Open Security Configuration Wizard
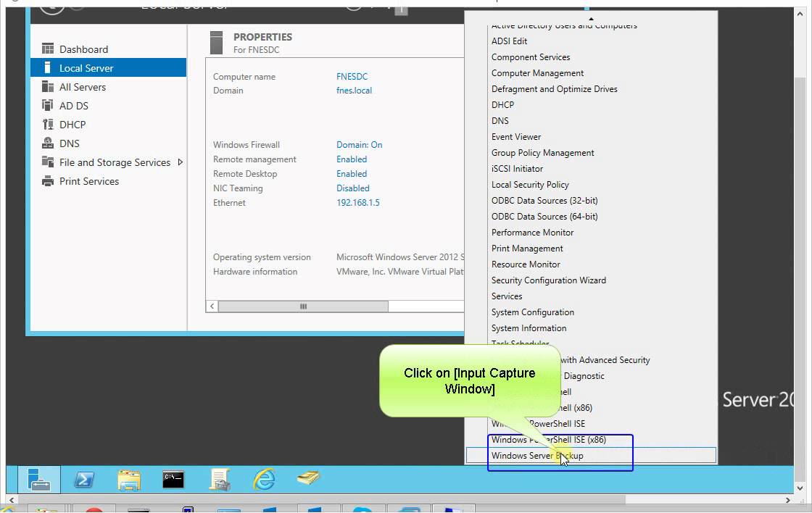Screen dimensions: 812x513 [548, 280]
